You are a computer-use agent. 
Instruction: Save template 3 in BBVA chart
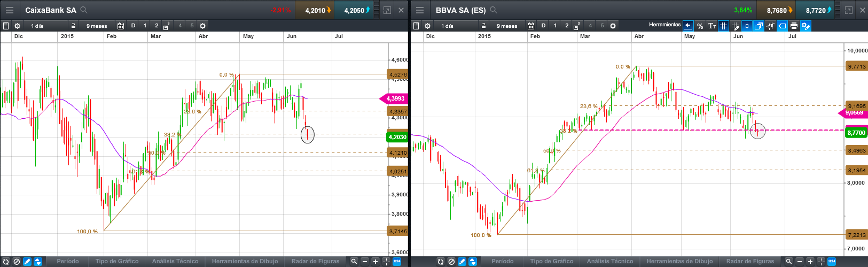[577, 26]
